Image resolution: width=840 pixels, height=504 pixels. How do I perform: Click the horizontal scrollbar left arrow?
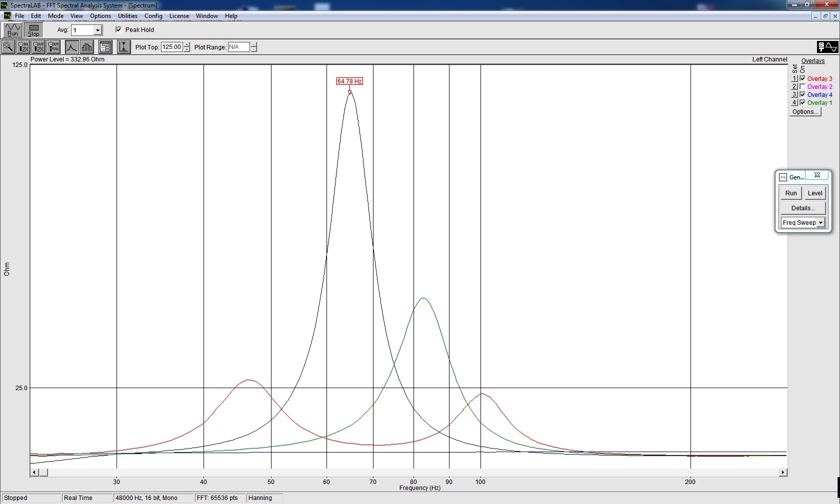pos(34,473)
